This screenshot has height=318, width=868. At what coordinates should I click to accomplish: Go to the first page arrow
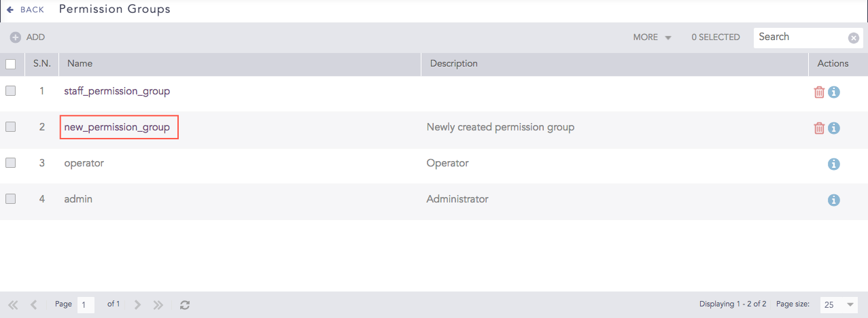[x=13, y=305]
